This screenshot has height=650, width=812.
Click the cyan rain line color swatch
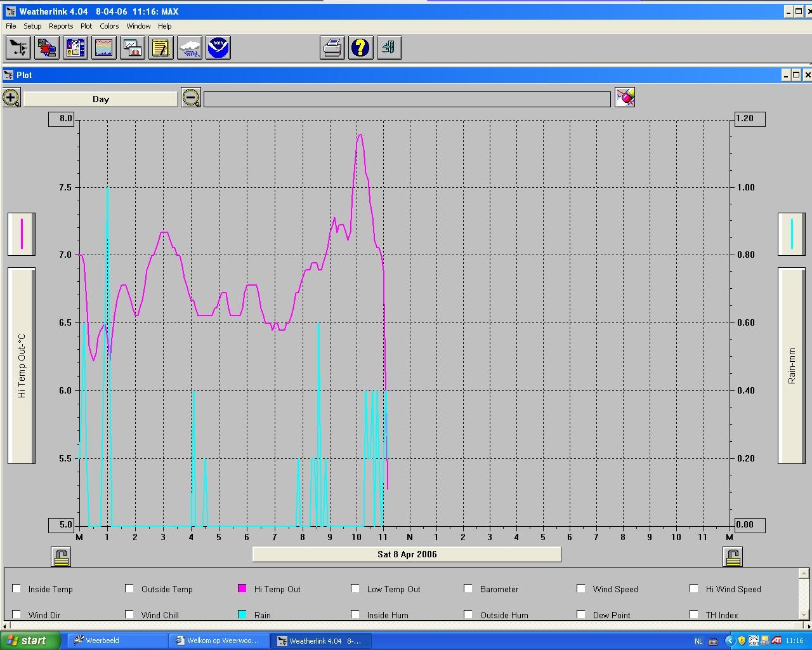point(792,234)
